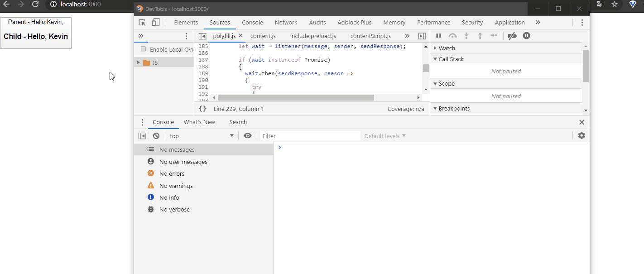This screenshot has height=274, width=644.
Task: Open console settings gear icon
Action: click(582, 135)
